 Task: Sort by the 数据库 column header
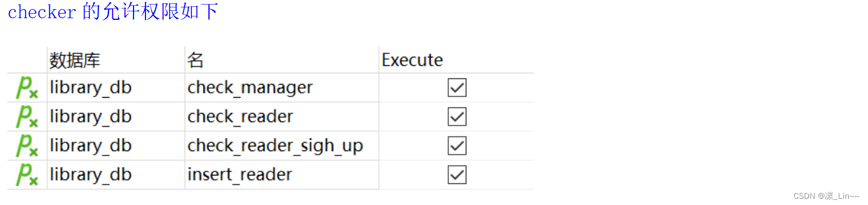pos(116,60)
